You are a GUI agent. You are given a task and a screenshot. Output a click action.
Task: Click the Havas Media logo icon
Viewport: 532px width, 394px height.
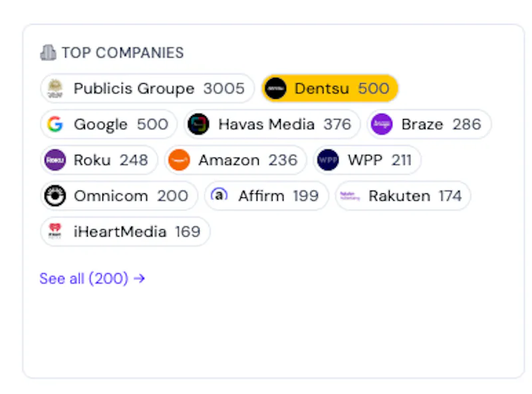coord(198,124)
